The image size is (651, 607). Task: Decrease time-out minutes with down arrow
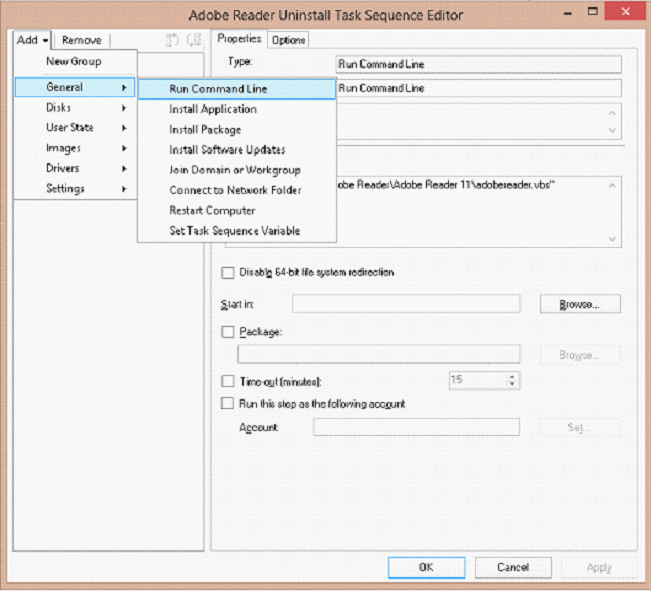coord(512,384)
